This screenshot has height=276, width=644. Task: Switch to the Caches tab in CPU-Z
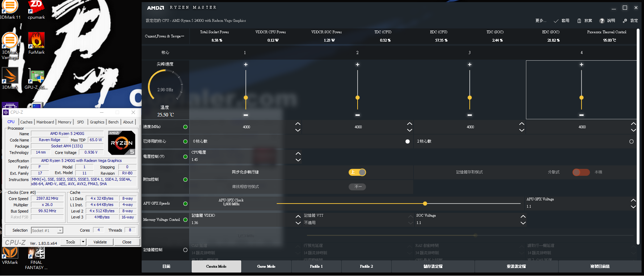26,122
